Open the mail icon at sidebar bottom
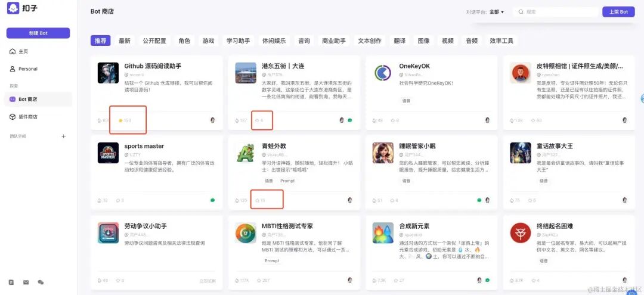The image size is (644, 295). tap(26, 282)
